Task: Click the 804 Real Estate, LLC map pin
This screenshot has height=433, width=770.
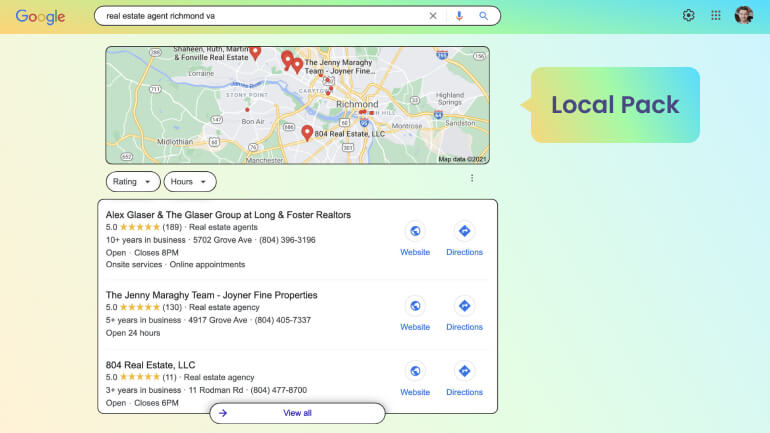Action: (307, 133)
